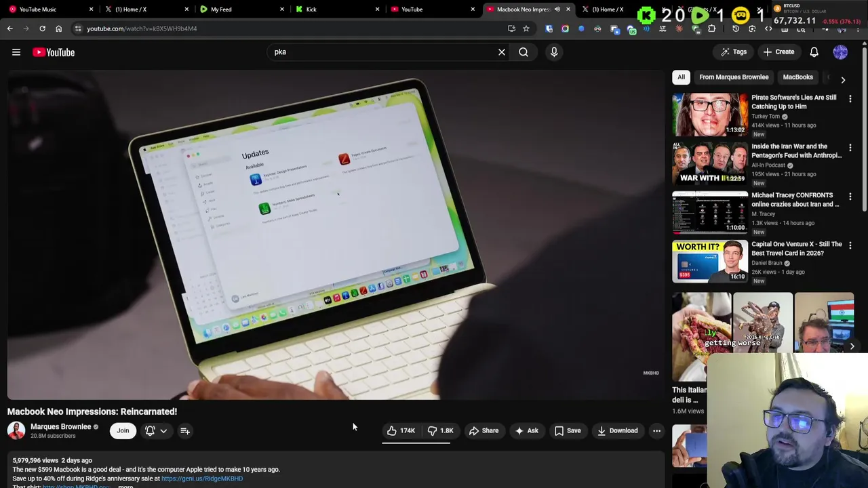Open Marques Brownlee channel name link
Image resolution: width=868 pixels, height=488 pixels.
(x=60, y=426)
